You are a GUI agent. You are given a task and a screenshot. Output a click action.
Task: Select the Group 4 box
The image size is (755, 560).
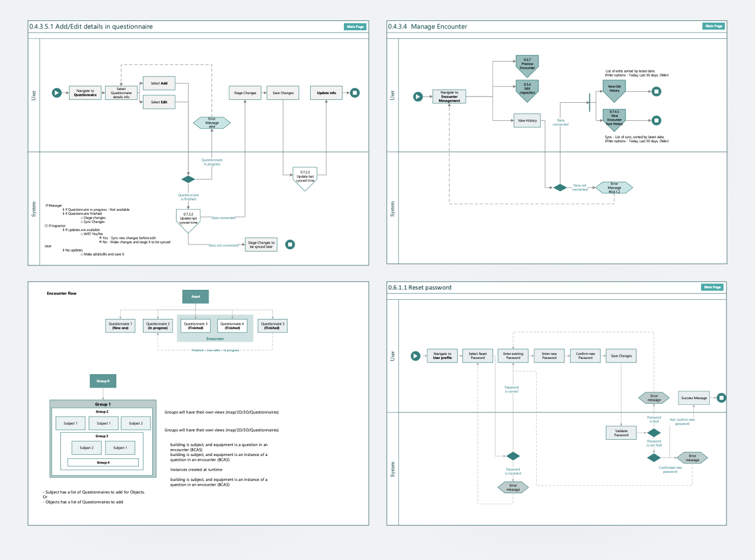[x=103, y=462]
